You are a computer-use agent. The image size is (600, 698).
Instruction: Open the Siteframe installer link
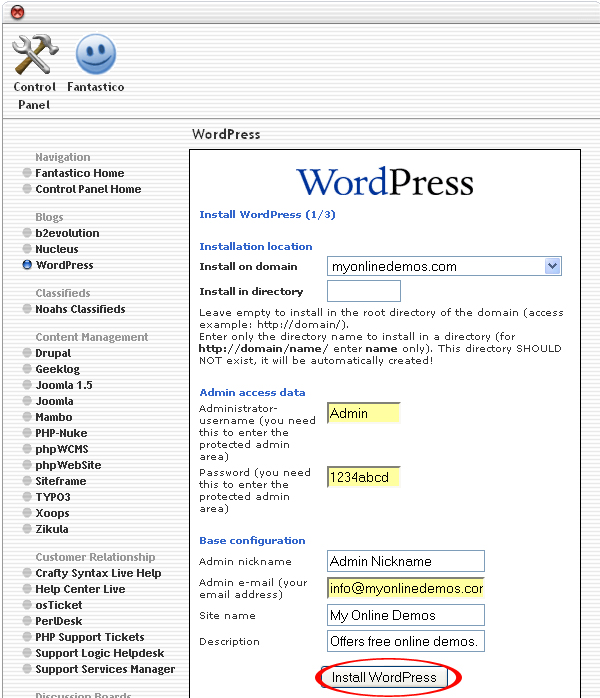tap(61, 481)
